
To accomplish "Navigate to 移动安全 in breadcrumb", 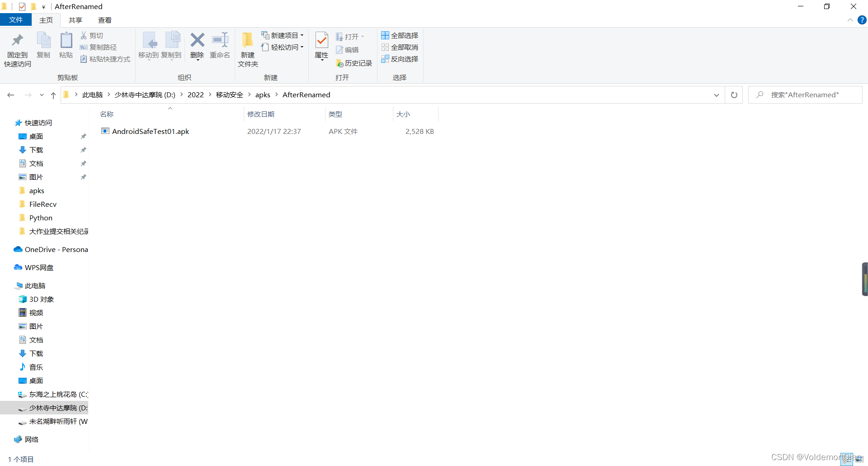I will coord(230,95).
